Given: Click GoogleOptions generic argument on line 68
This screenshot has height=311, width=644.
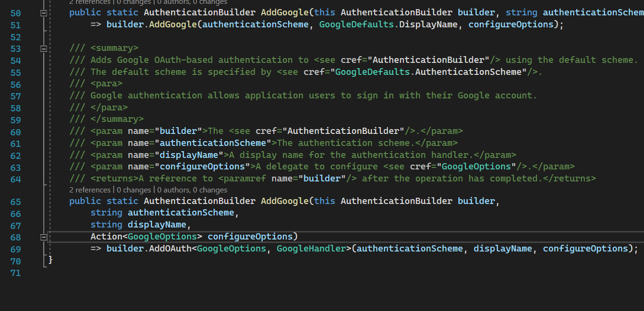Looking at the screenshot, I should [162, 237].
